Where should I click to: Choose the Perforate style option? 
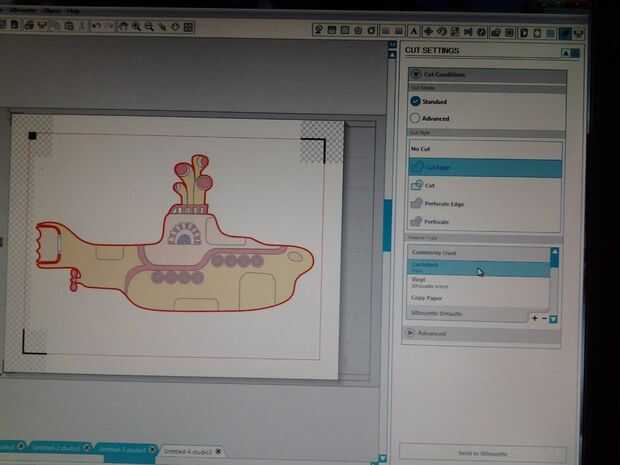coord(485,221)
